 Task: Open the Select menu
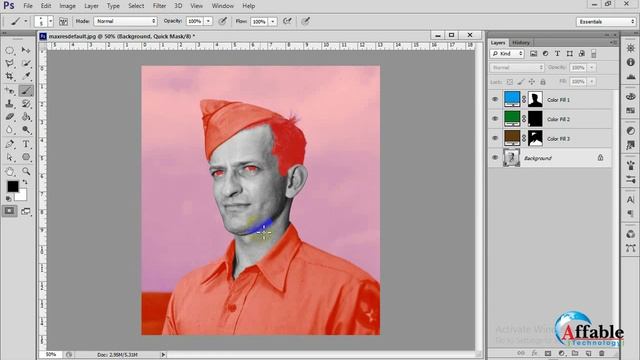[136, 6]
